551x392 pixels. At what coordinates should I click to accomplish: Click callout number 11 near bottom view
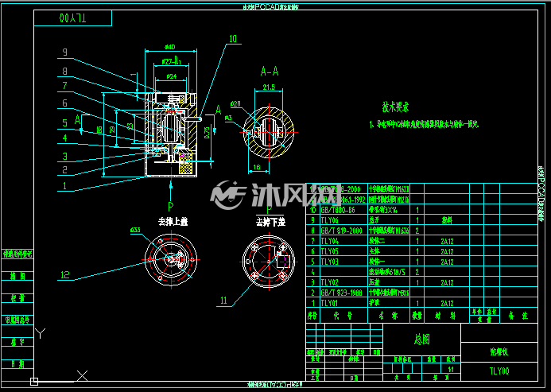pos(223,301)
